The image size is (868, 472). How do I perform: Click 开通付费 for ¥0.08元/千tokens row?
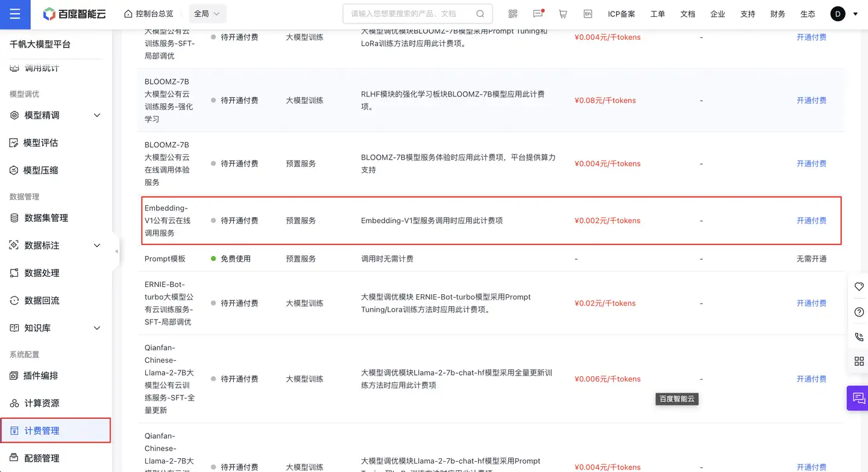(x=811, y=101)
